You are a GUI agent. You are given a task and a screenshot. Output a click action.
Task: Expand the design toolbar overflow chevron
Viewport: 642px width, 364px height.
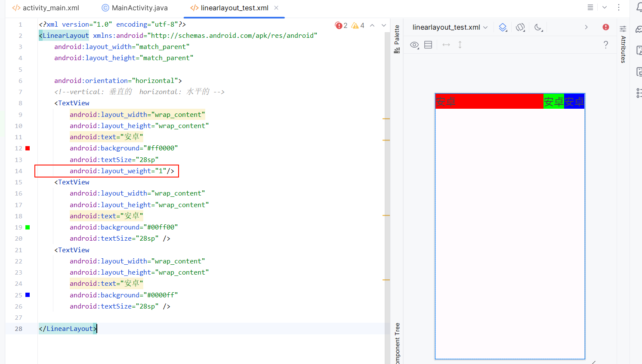click(586, 27)
